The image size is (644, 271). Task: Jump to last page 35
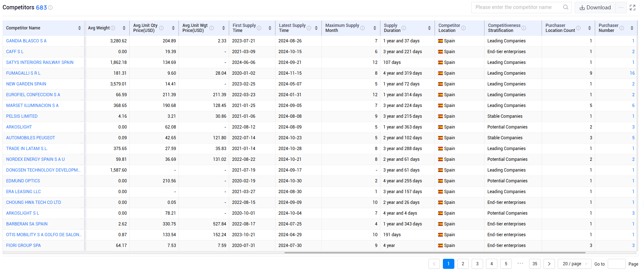click(535, 264)
